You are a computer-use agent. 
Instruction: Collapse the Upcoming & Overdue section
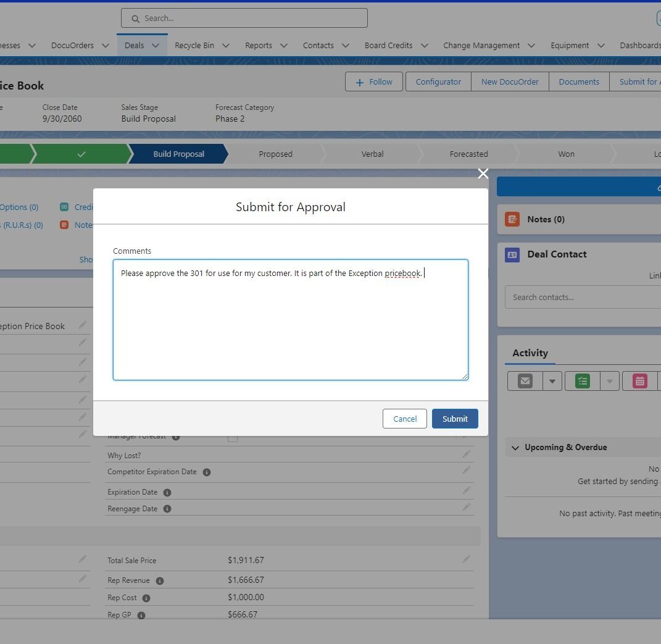click(515, 448)
